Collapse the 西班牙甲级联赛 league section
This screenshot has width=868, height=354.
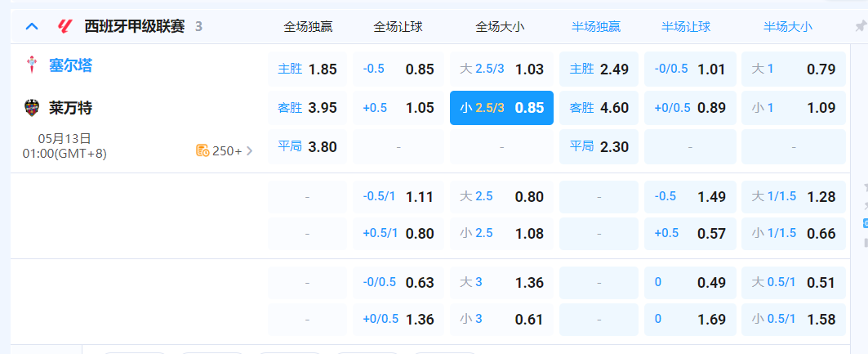pos(32,26)
